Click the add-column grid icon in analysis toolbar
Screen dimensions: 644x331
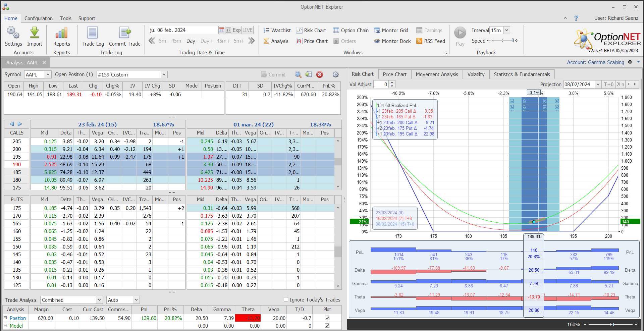click(309, 74)
